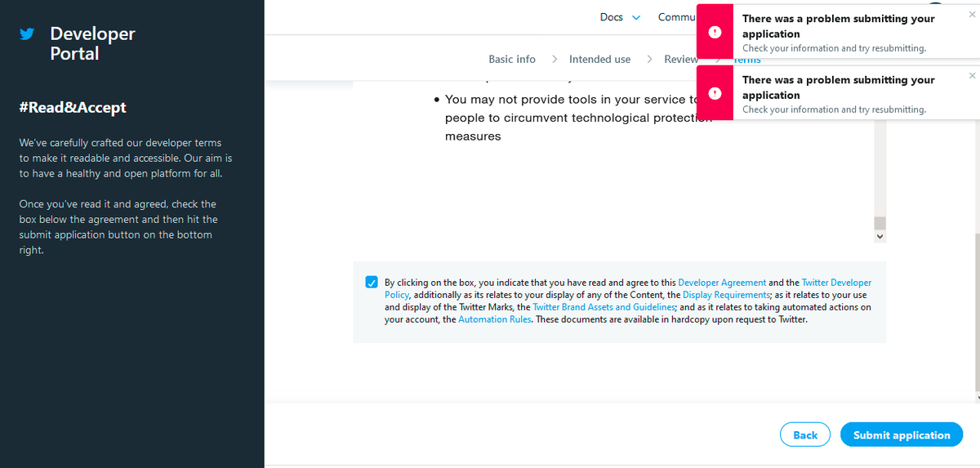
Task: Open the Display Requirements link
Action: (x=726, y=295)
